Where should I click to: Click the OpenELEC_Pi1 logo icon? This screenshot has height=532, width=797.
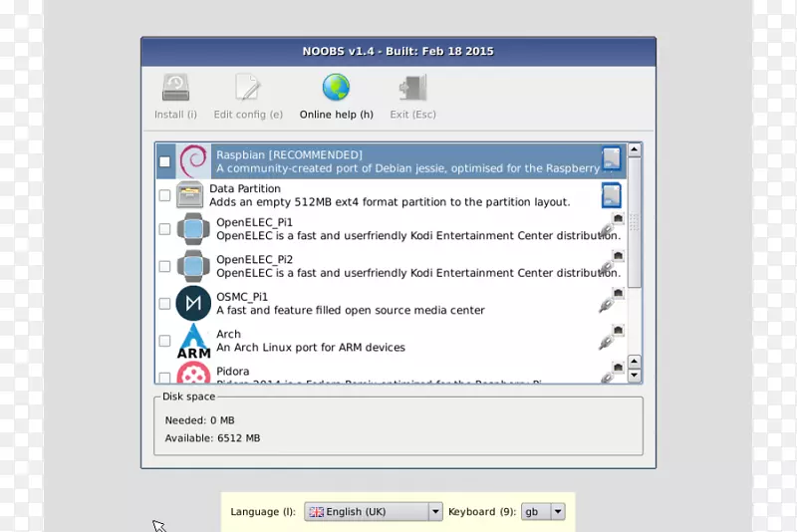[193, 229]
